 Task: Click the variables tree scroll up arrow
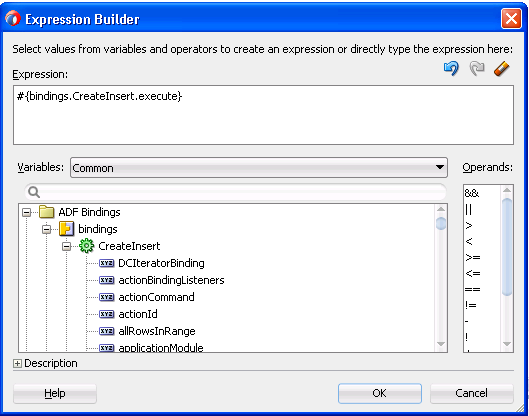pos(441,209)
